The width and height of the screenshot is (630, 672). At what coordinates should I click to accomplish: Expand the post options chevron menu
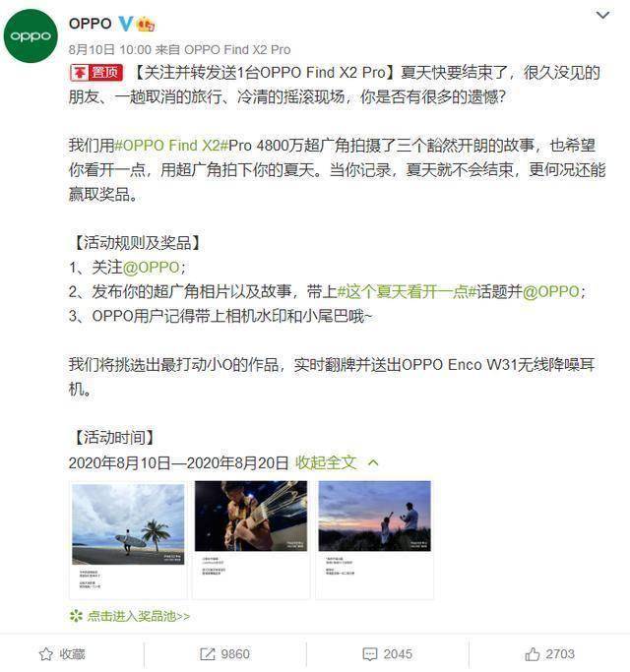tap(603, 16)
